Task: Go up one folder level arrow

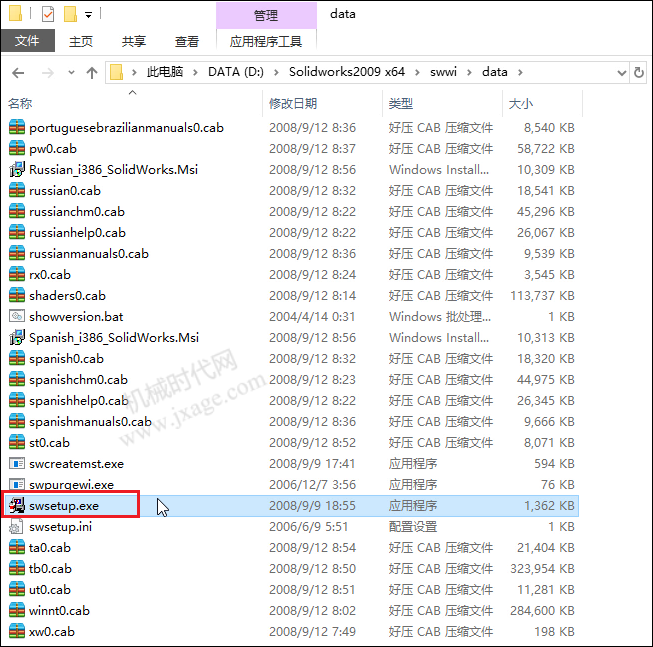Action: click(92, 73)
